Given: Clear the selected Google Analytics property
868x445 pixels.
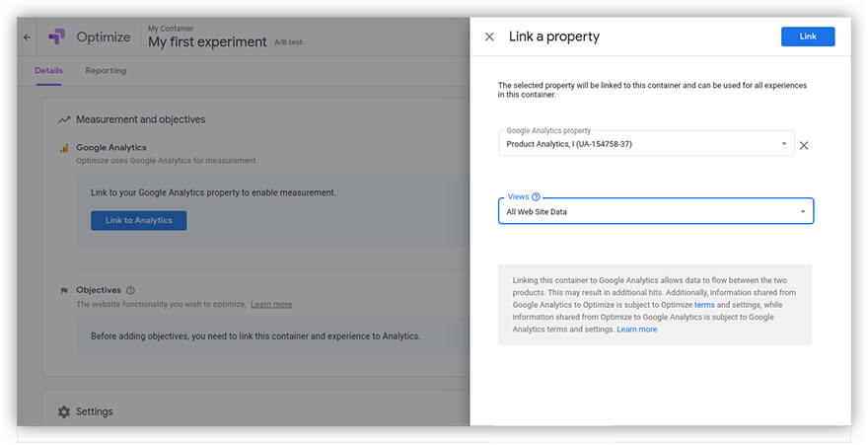Looking at the screenshot, I should 803,146.
